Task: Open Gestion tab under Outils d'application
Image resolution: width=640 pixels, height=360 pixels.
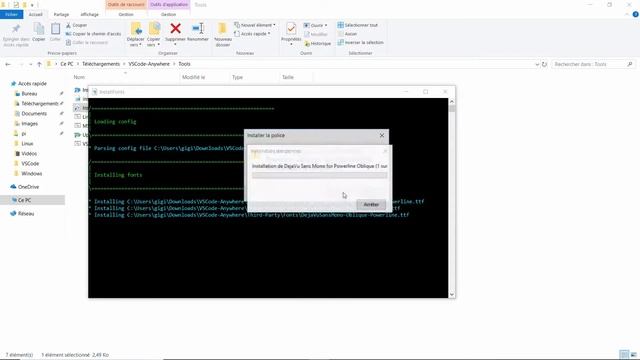Action: tap(168, 14)
